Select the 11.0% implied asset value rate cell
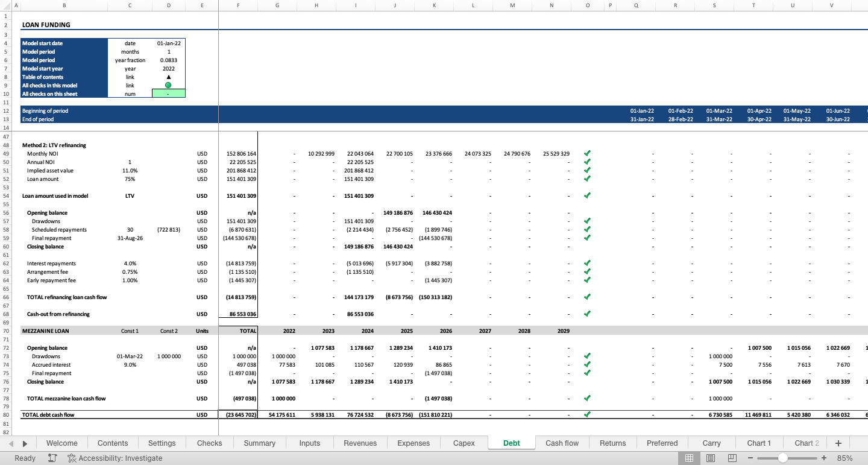 [130, 170]
